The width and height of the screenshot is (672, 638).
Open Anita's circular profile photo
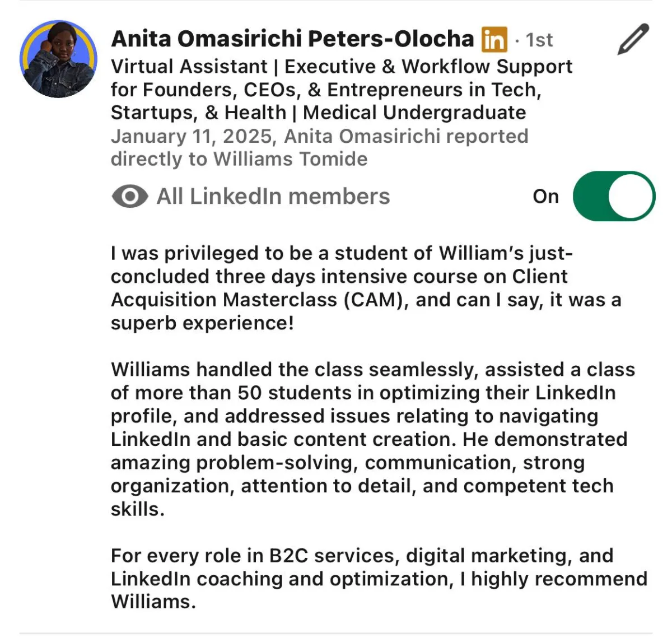58,59
